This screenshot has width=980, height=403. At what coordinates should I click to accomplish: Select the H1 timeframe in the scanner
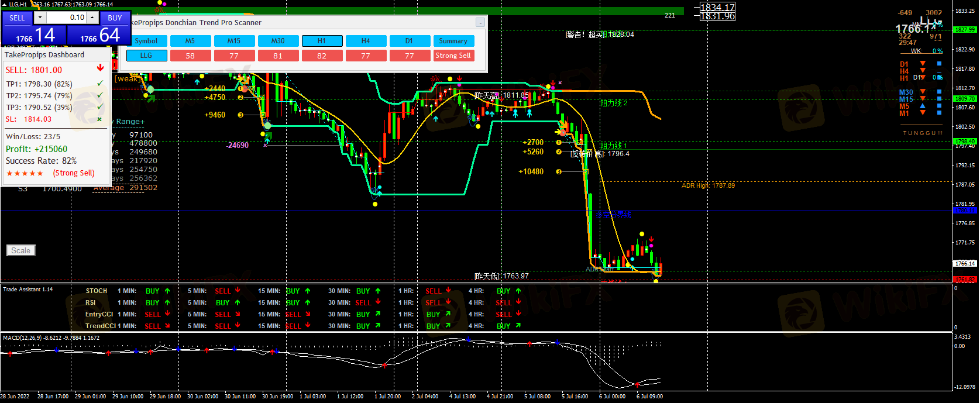322,41
